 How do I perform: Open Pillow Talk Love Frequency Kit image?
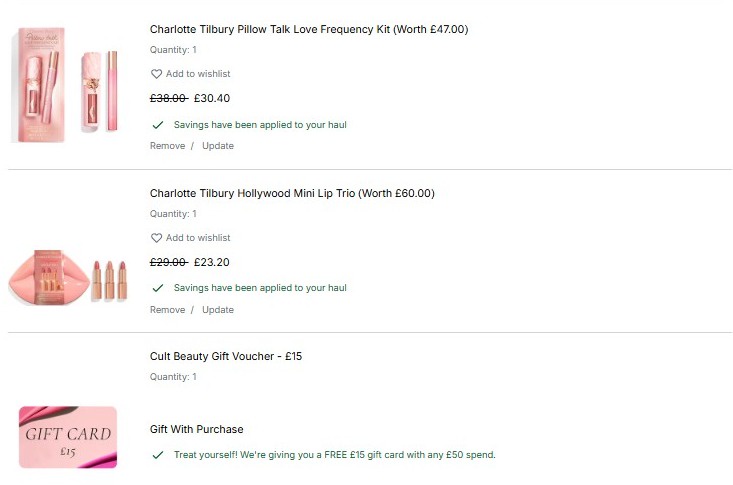click(x=68, y=86)
